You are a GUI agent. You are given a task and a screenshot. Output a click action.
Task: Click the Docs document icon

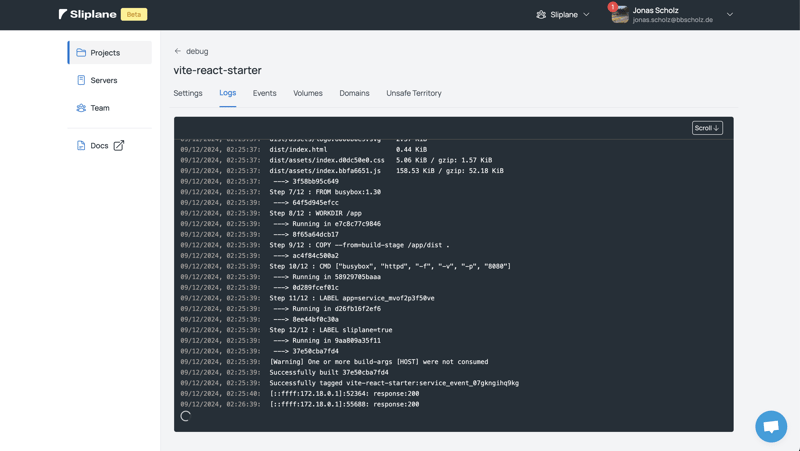pyautogui.click(x=81, y=145)
